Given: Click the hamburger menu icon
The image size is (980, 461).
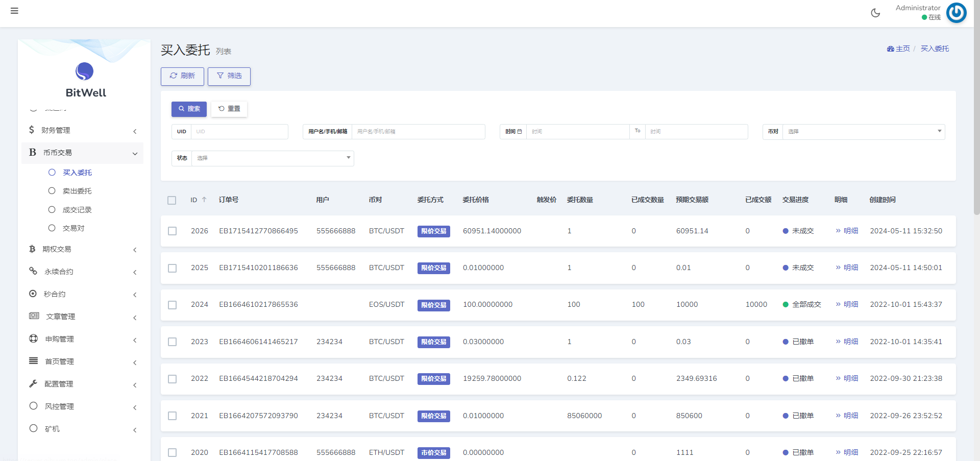Looking at the screenshot, I should click(14, 11).
